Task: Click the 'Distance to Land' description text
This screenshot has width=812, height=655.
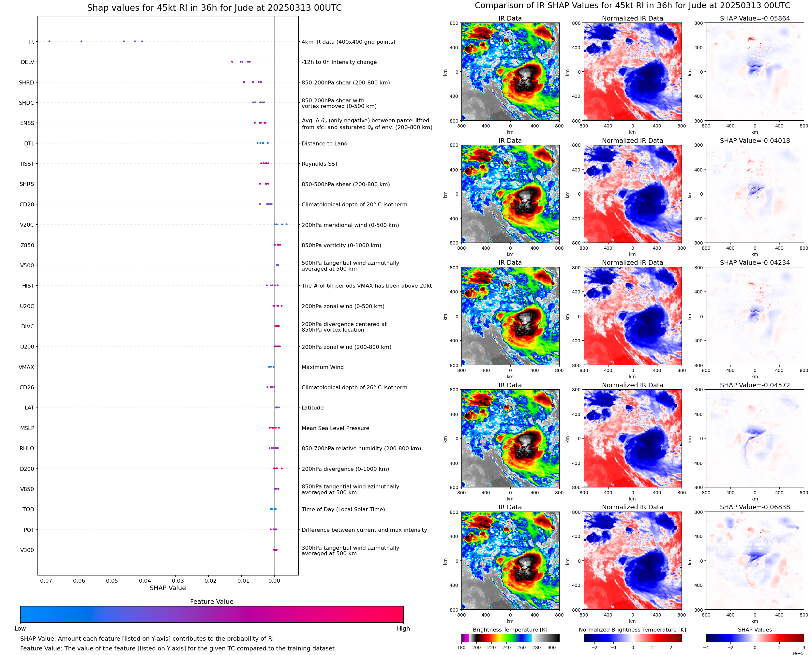Action: pos(324,144)
